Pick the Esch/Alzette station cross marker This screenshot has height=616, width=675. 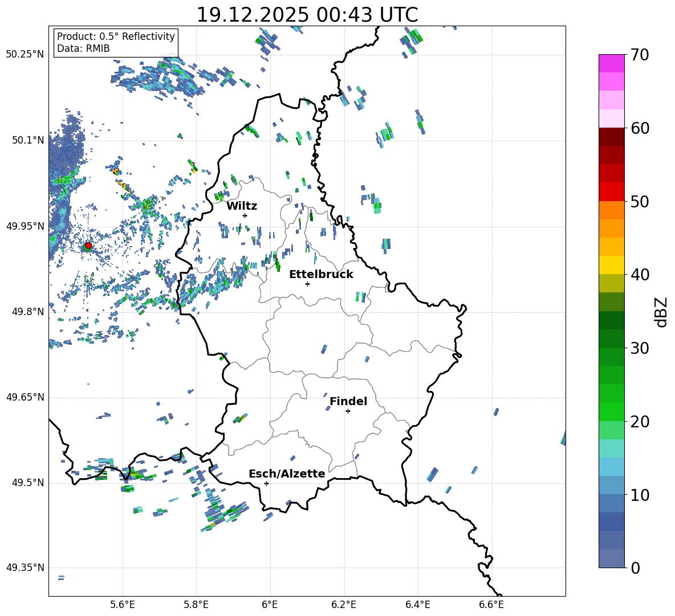click(x=266, y=483)
